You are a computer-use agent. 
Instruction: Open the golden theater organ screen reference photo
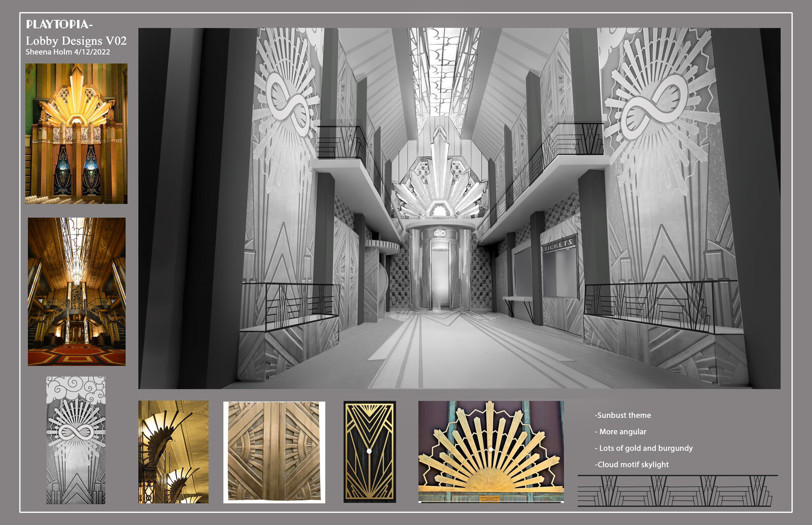[76, 133]
